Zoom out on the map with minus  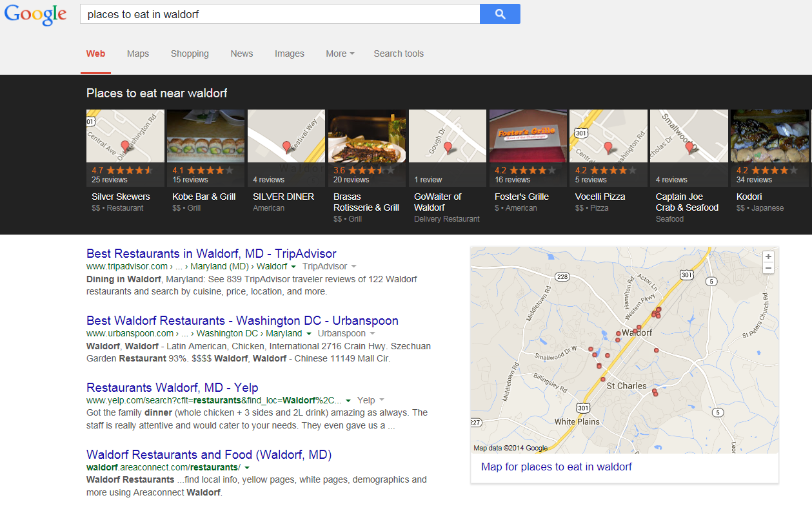768,268
